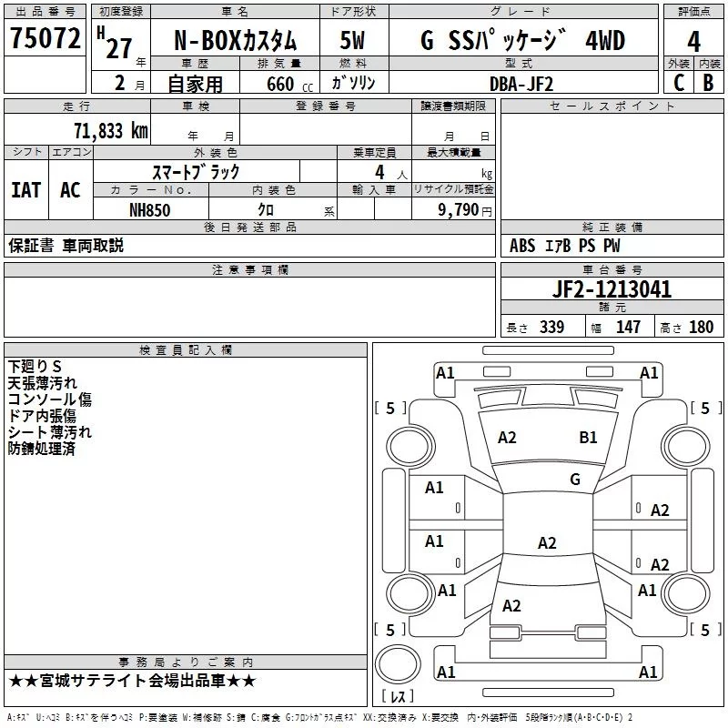Click the displacement value 660 cc
Viewport: 728px width, 728px height.
(x=289, y=85)
